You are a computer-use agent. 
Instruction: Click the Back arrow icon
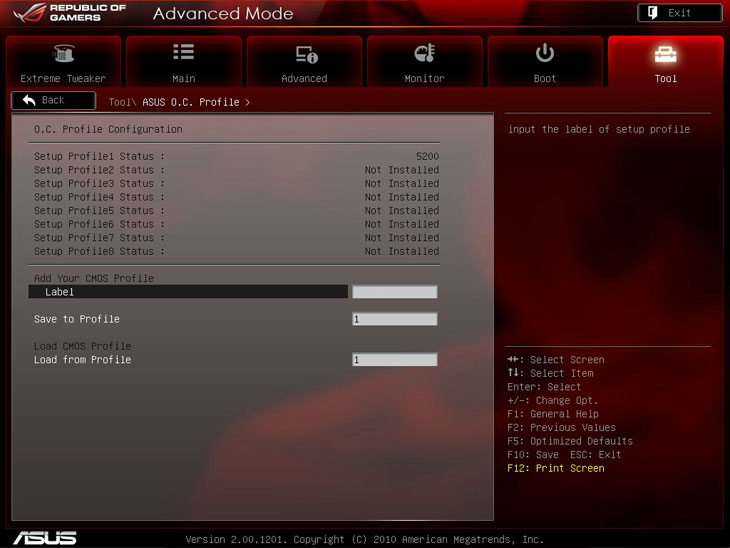point(29,100)
